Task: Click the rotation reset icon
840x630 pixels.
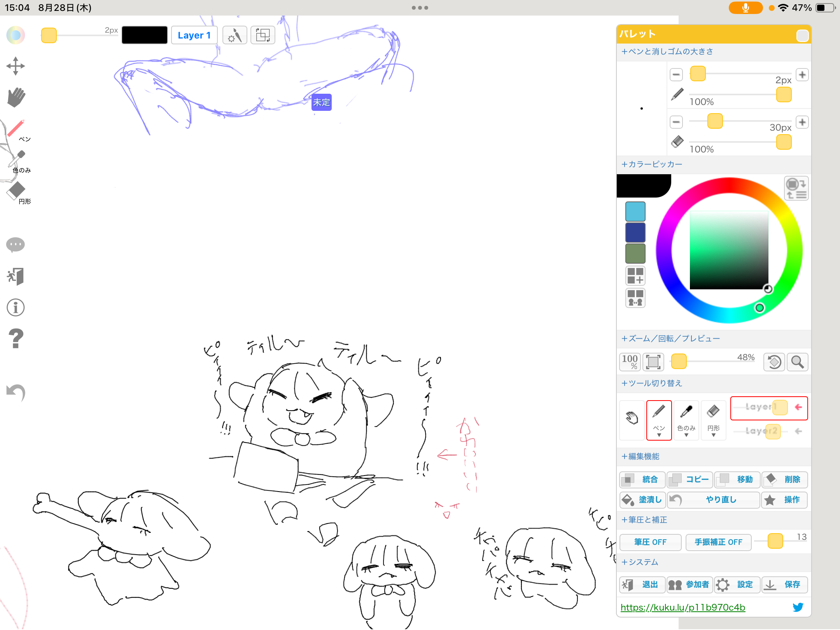Action: coord(774,362)
